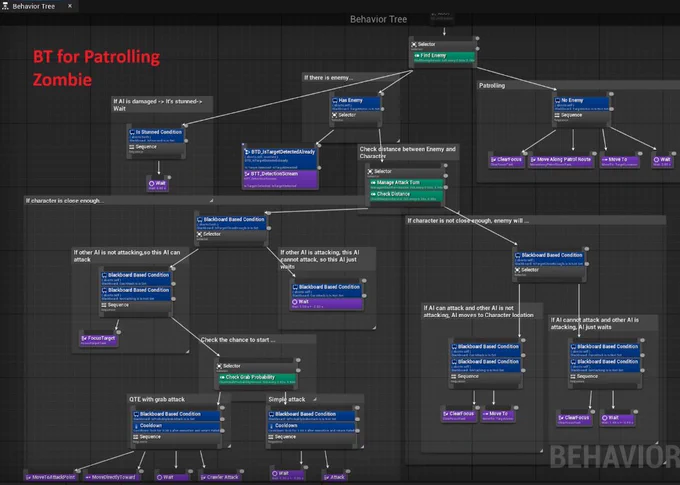Select the BTD_IsTargetDetectedAlready decorator
The height and width of the screenshot is (485, 680).
point(280,159)
